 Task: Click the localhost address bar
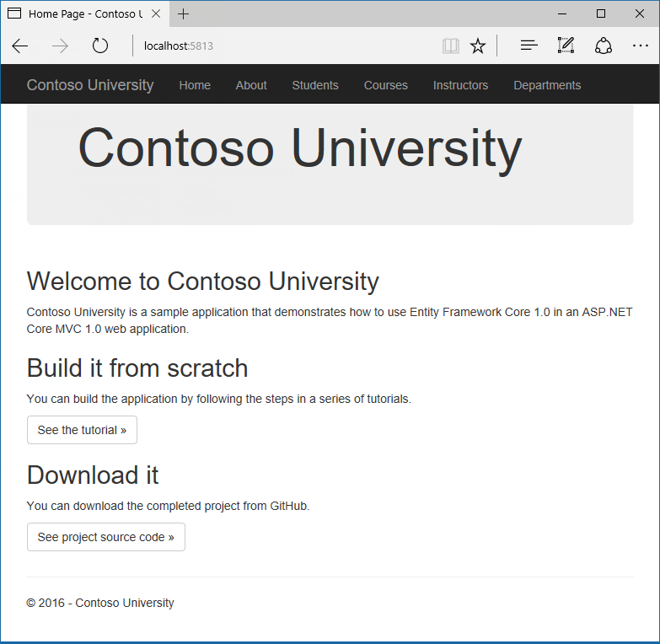[287, 46]
